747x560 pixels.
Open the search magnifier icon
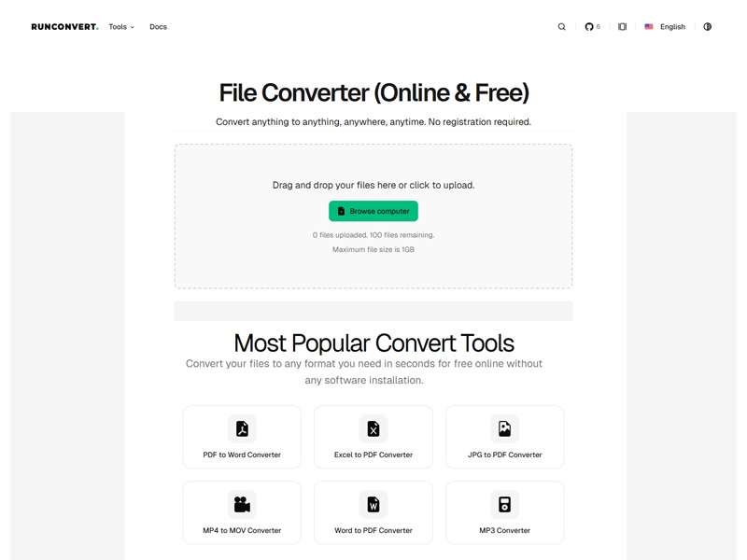561,26
